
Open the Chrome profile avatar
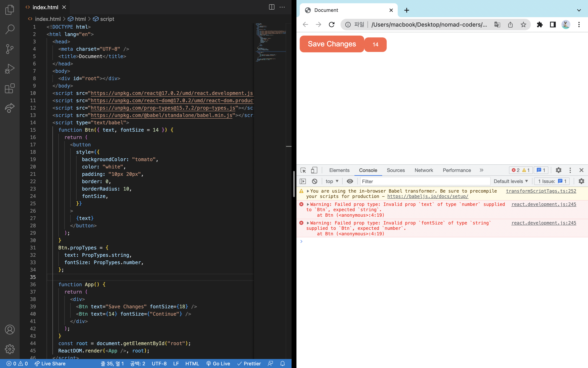[x=566, y=25]
